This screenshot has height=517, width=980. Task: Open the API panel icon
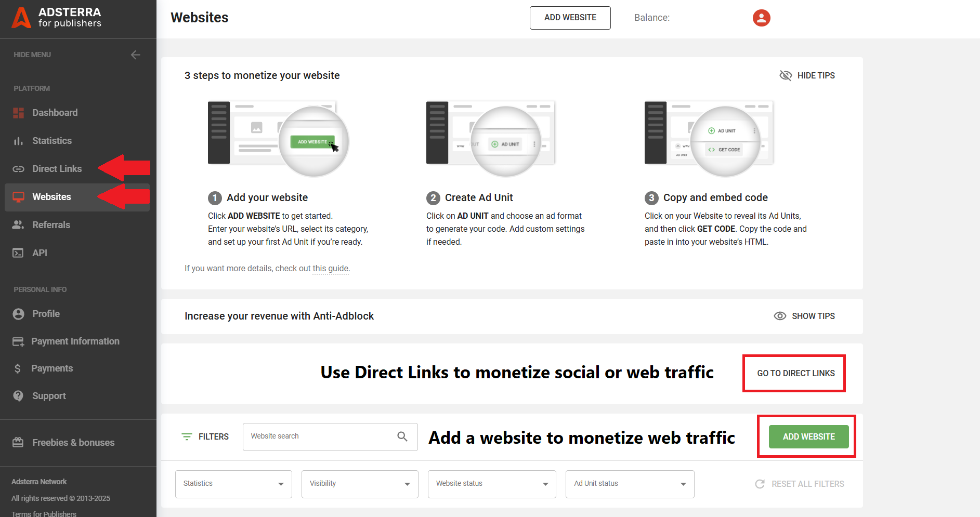point(18,253)
